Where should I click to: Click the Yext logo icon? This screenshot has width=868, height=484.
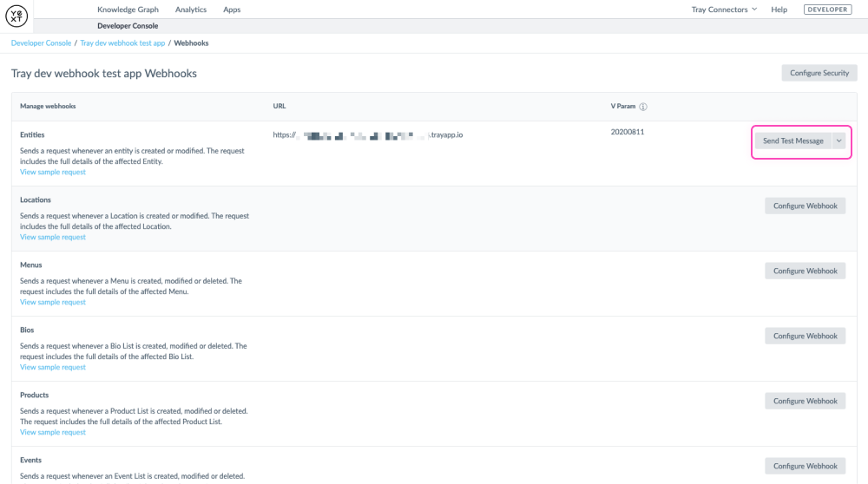coord(16,16)
